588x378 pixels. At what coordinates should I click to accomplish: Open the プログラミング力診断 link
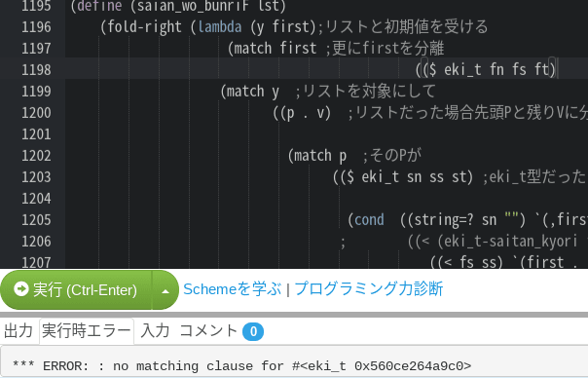[369, 289]
